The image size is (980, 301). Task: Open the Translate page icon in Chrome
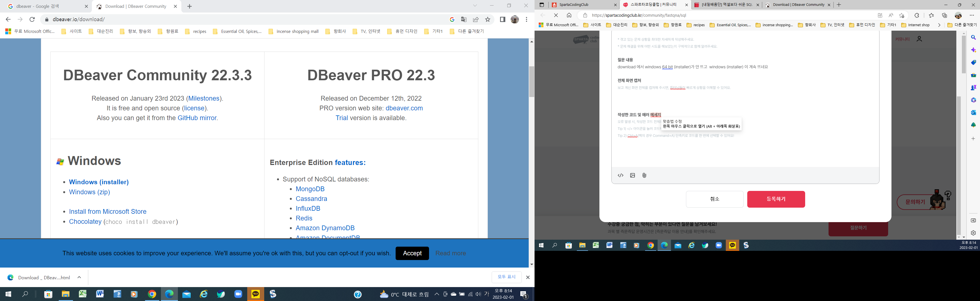[464, 20]
